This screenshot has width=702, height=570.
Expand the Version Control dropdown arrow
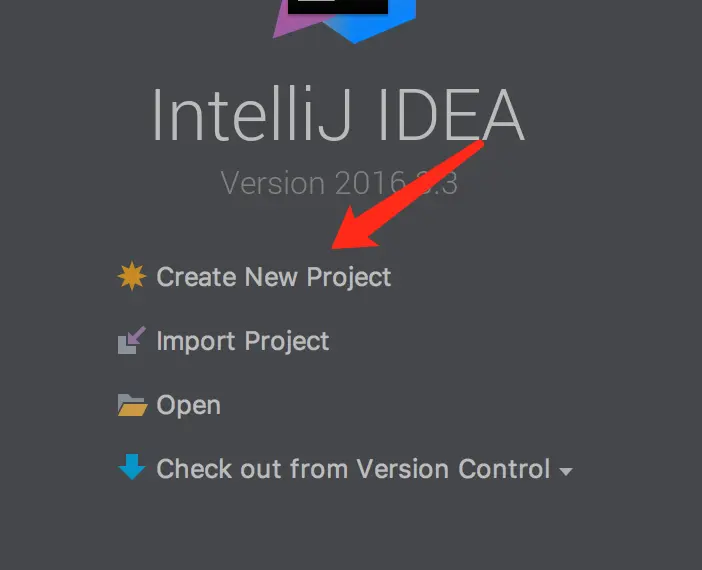click(566, 471)
